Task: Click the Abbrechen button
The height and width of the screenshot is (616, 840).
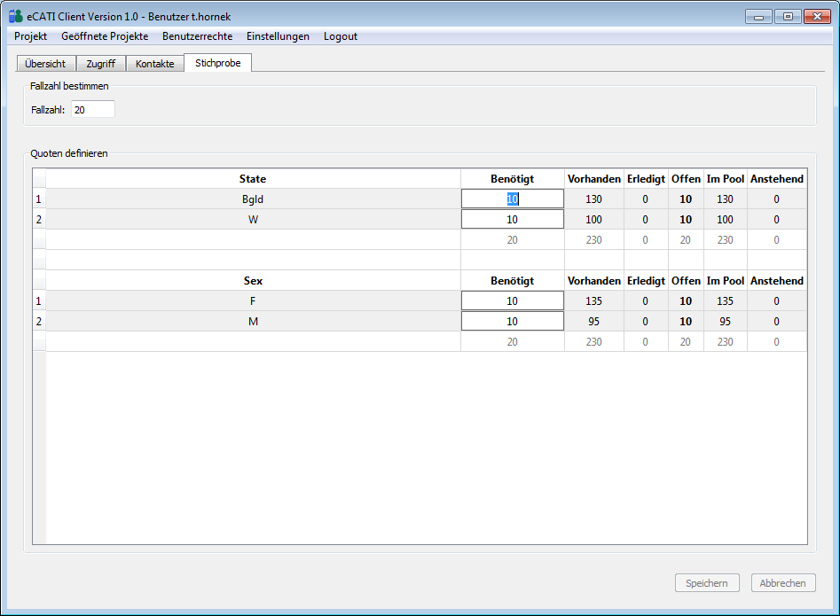Action: (x=782, y=583)
